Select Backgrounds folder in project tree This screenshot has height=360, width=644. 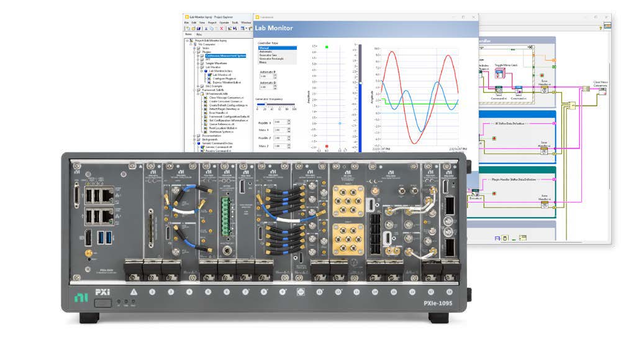pos(209,139)
